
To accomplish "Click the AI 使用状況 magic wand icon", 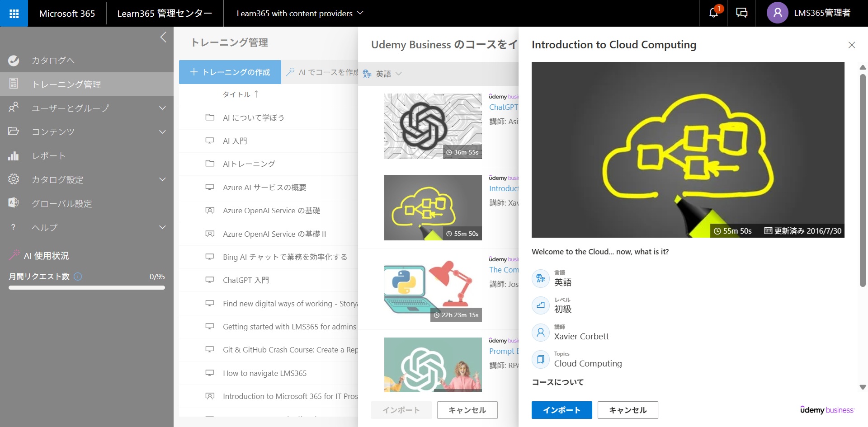I will (x=14, y=255).
